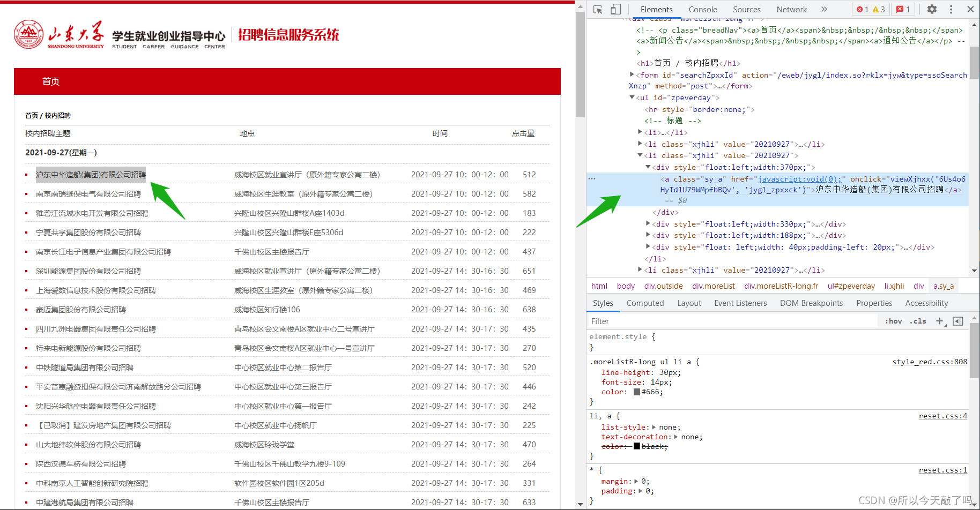Open the Elements tab
The width and height of the screenshot is (980, 510).
click(656, 10)
